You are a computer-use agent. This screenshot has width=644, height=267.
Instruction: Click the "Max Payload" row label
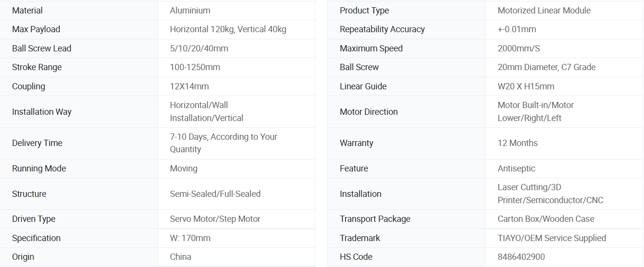(x=36, y=29)
